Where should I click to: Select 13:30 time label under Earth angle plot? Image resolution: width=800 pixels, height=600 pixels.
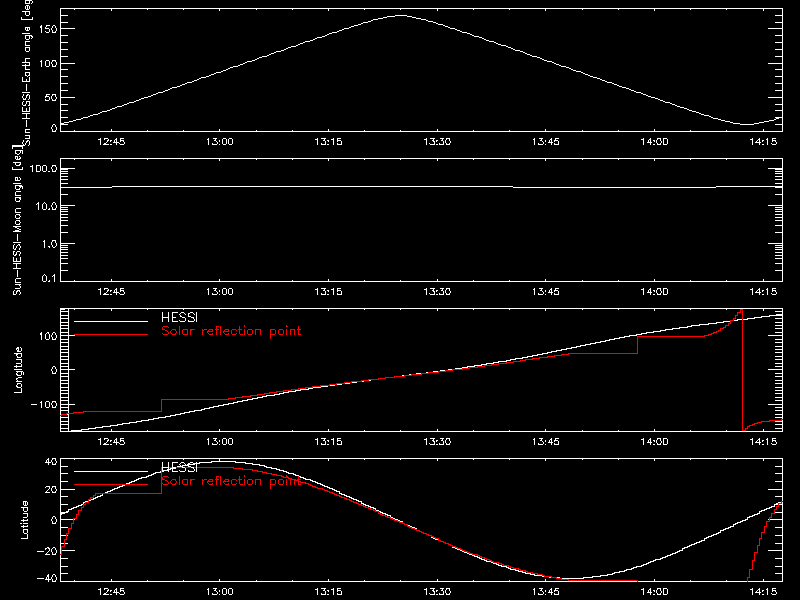[x=437, y=141]
